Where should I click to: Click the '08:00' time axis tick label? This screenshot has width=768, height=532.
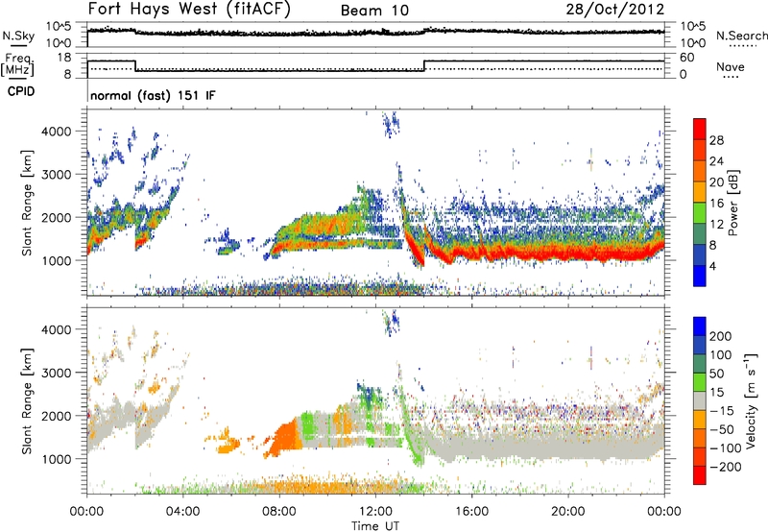(279, 512)
